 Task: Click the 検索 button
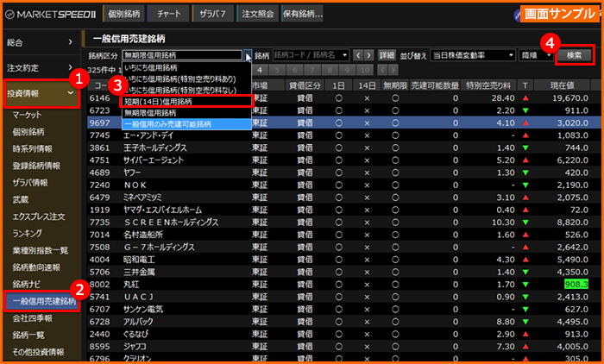[x=575, y=55]
